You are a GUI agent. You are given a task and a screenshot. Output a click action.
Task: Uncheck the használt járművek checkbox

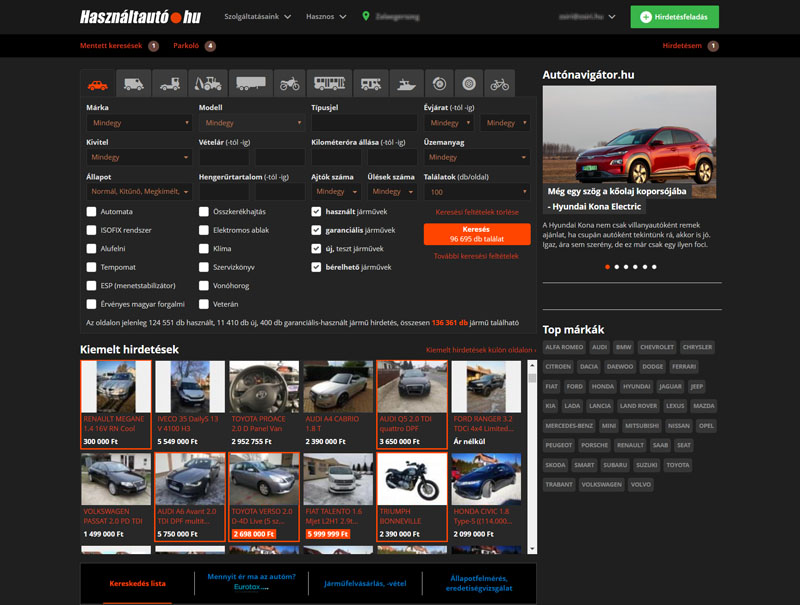click(316, 212)
